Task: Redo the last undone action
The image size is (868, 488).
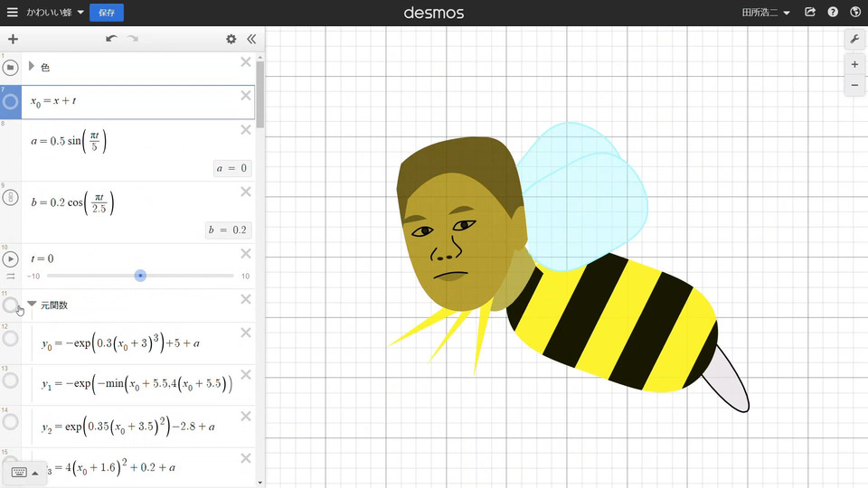Action: point(133,39)
